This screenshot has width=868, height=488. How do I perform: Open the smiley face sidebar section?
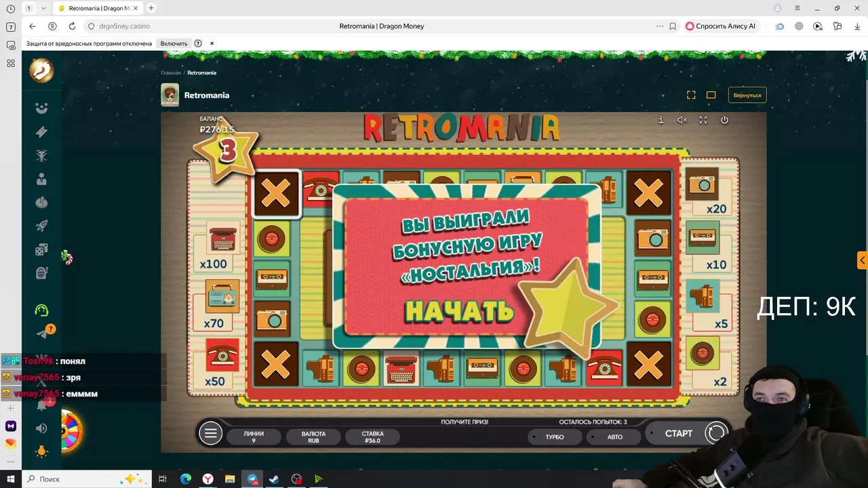(41, 108)
